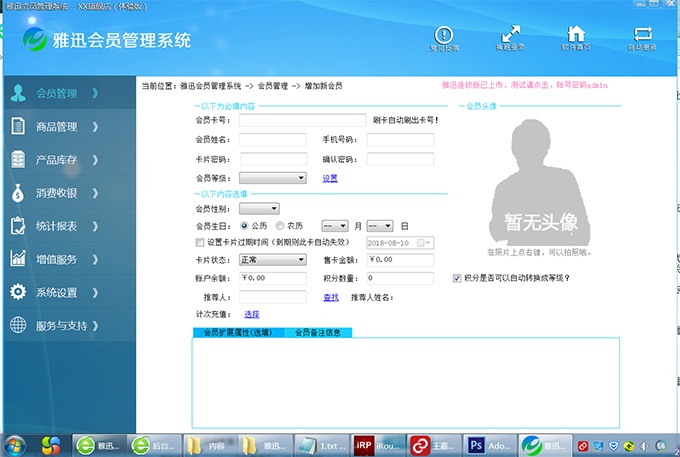The height and width of the screenshot is (457, 680).
Task: Click the diagonal arrows icon in the header
Action: (x=509, y=34)
